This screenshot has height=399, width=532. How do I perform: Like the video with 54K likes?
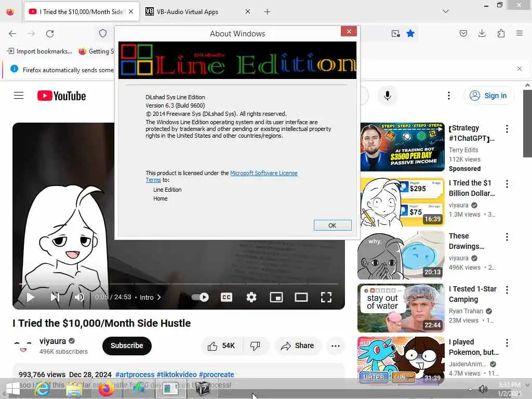[221, 345]
